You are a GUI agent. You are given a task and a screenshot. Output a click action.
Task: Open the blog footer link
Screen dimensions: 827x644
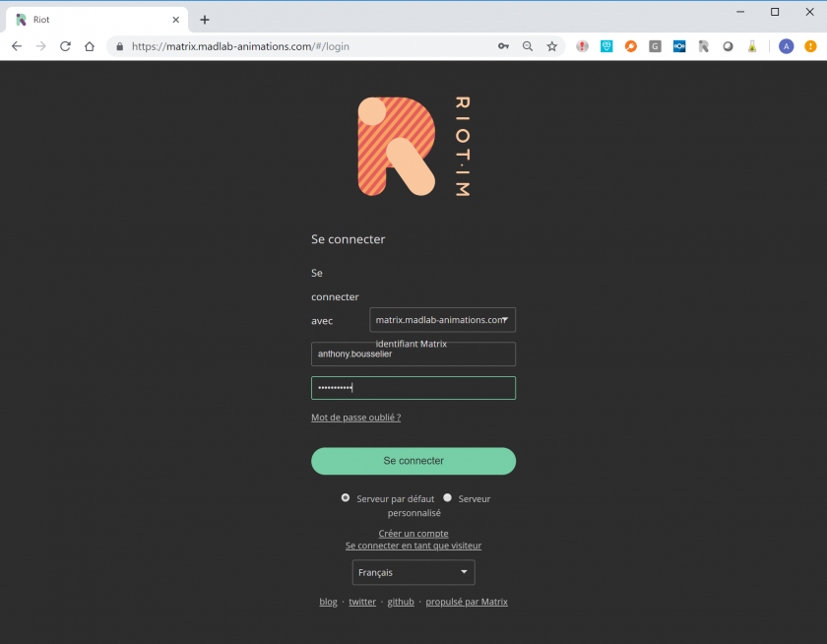[x=328, y=602]
